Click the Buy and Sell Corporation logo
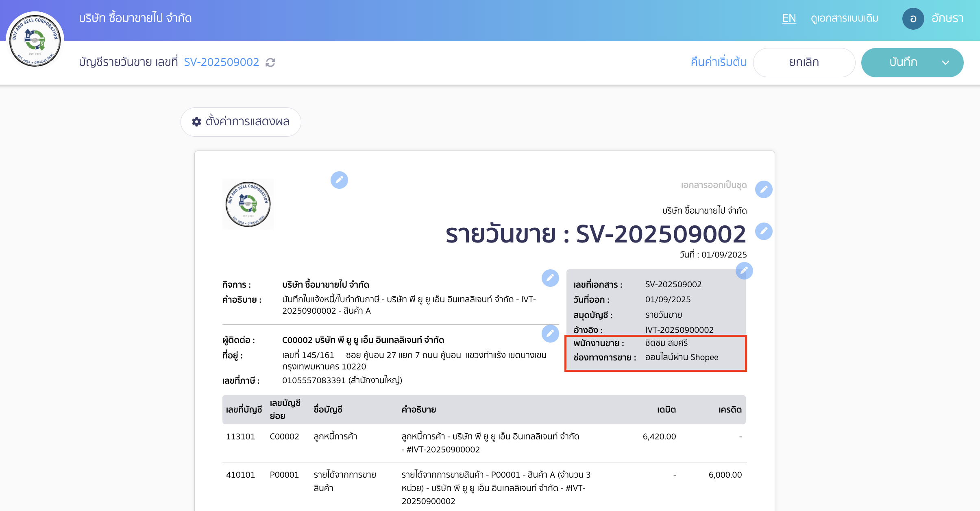Image resolution: width=980 pixels, height=511 pixels. (x=35, y=40)
